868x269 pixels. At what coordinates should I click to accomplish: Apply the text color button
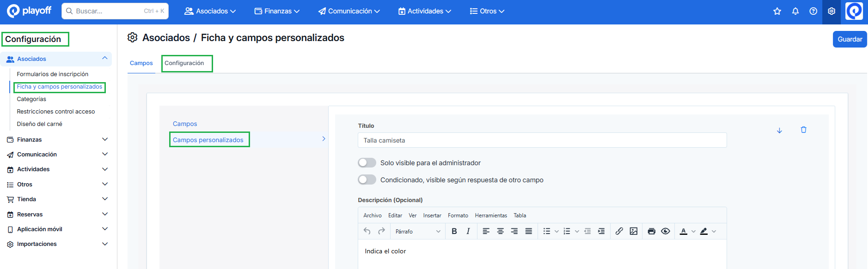click(684, 231)
